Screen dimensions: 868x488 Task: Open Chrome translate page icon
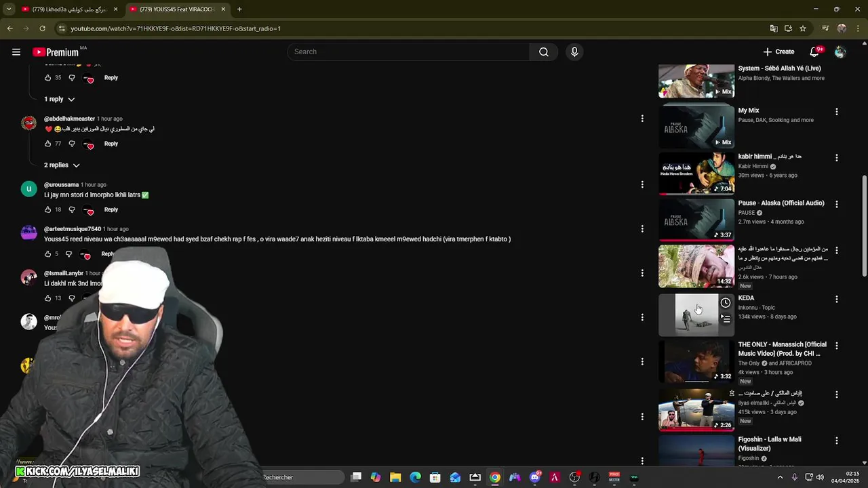[774, 28]
